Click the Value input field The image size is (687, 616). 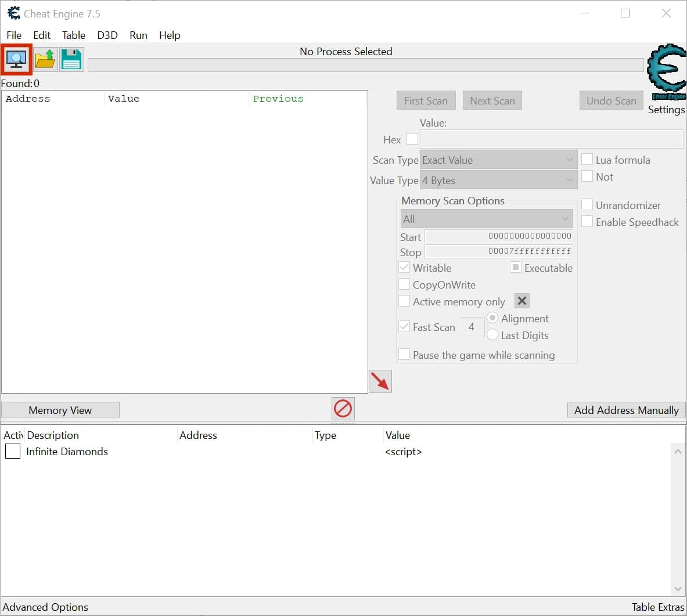[x=551, y=139]
